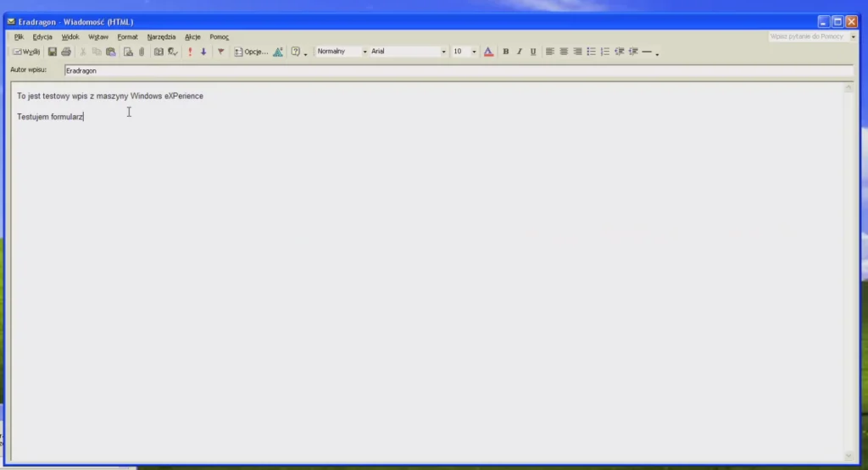This screenshot has height=470, width=868.
Task: Open the address book icon
Action: pos(159,52)
